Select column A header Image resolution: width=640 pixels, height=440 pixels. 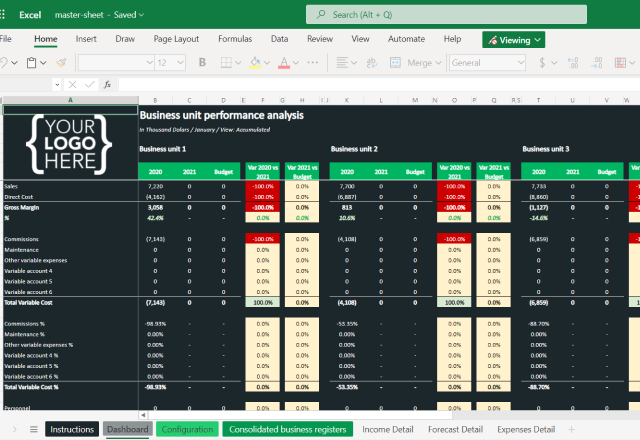coord(71,100)
